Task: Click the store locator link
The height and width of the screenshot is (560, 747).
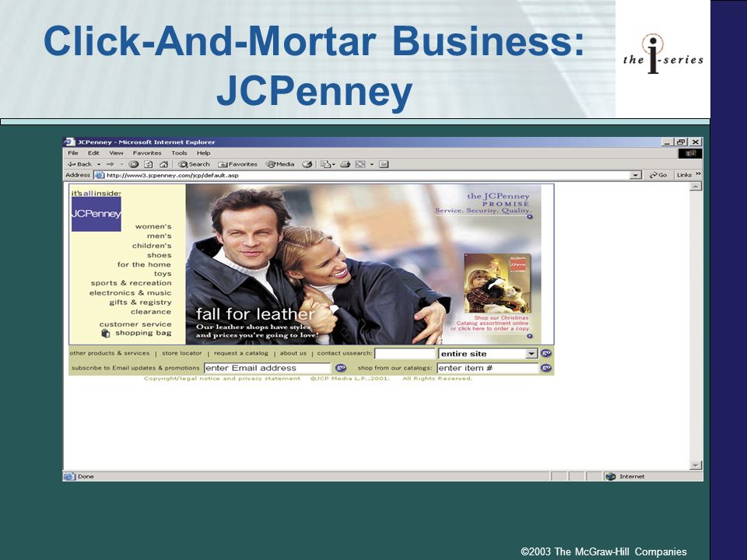Action: (x=182, y=353)
